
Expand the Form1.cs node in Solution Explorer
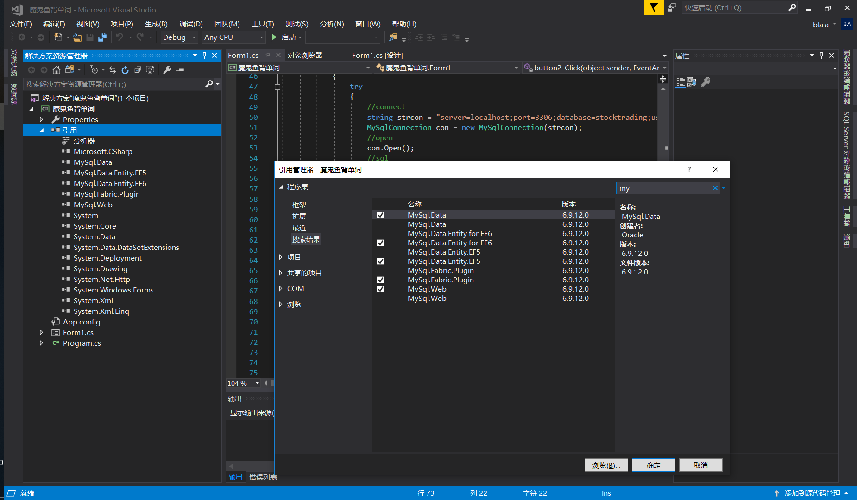pyautogui.click(x=41, y=332)
